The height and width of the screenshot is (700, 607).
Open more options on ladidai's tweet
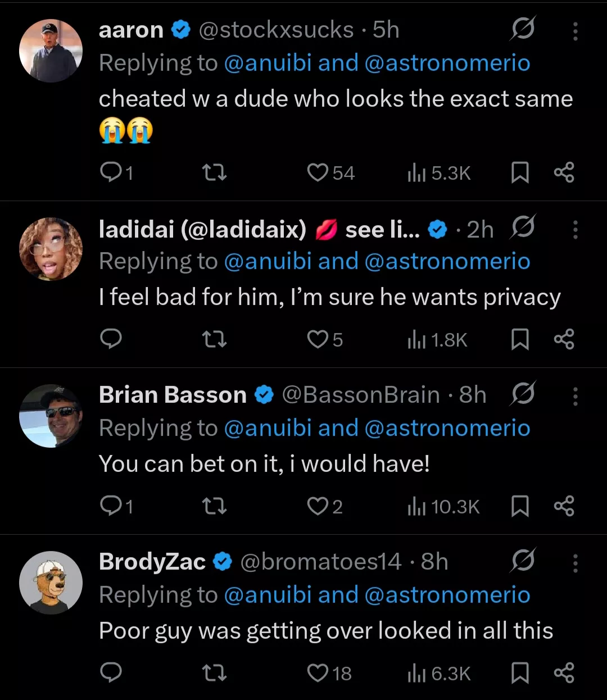(x=575, y=229)
